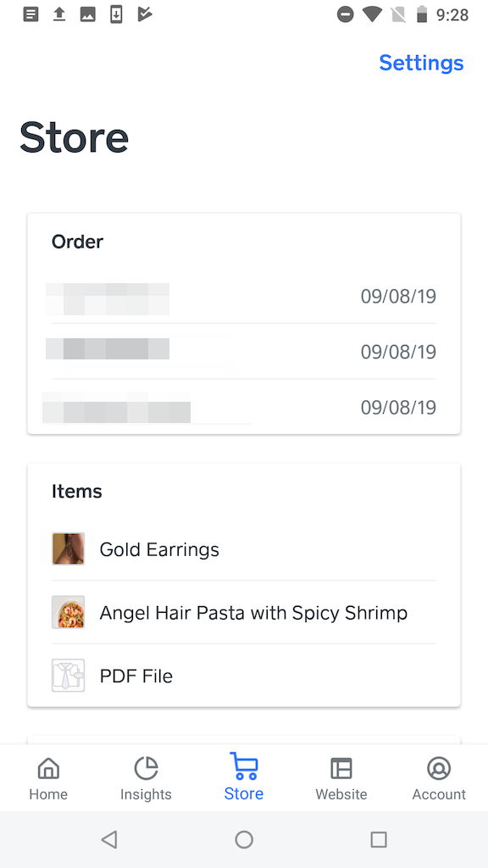Select the Insights pie chart icon

tap(146, 768)
